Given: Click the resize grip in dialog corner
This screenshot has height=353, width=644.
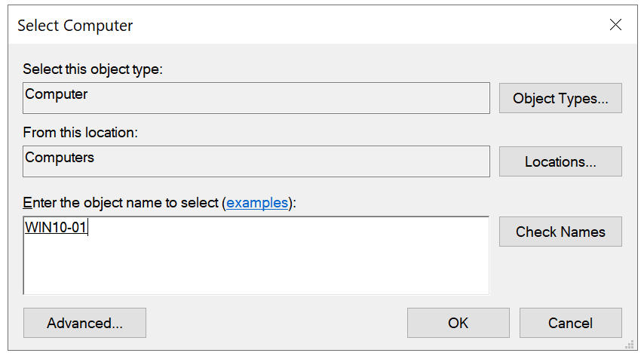Looking at the screenshot, I should [x=629, y=344].
